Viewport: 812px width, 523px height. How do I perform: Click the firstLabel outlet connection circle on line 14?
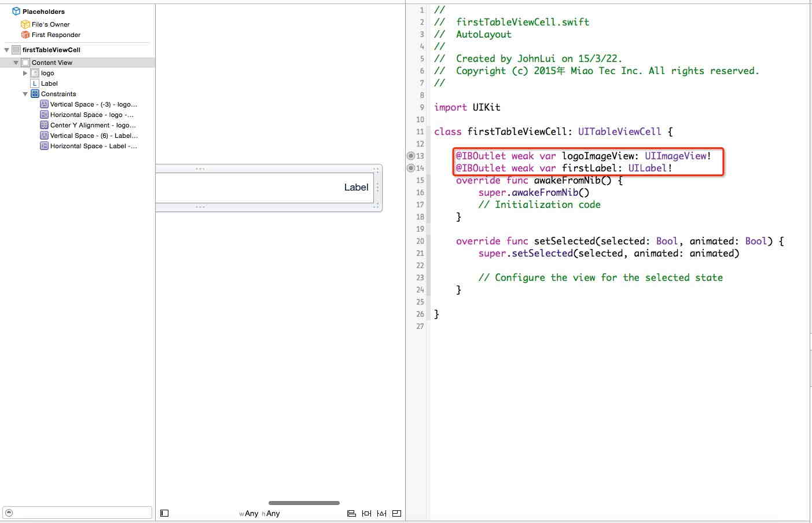pyautogui.click(x=411, y=168)
